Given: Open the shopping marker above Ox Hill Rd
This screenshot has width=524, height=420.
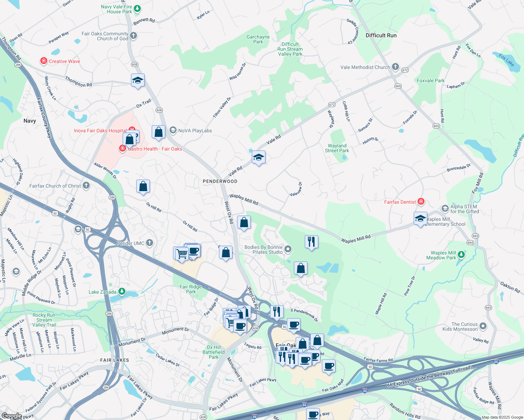Looking at the screenshot, I should click(x=143, y=187).
